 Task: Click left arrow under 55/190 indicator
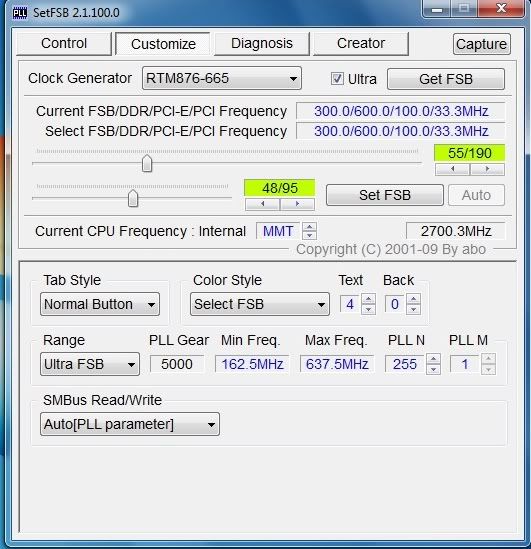[452, 169]
